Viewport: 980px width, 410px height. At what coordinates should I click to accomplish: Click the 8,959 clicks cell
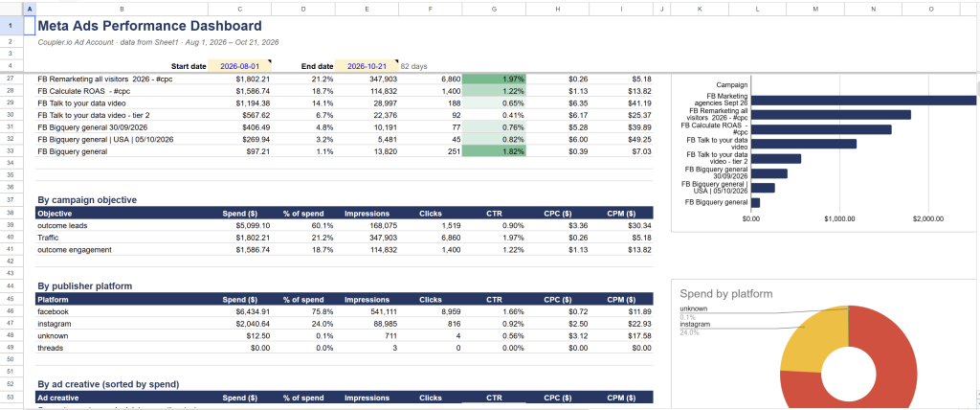[x=431, y=311]
